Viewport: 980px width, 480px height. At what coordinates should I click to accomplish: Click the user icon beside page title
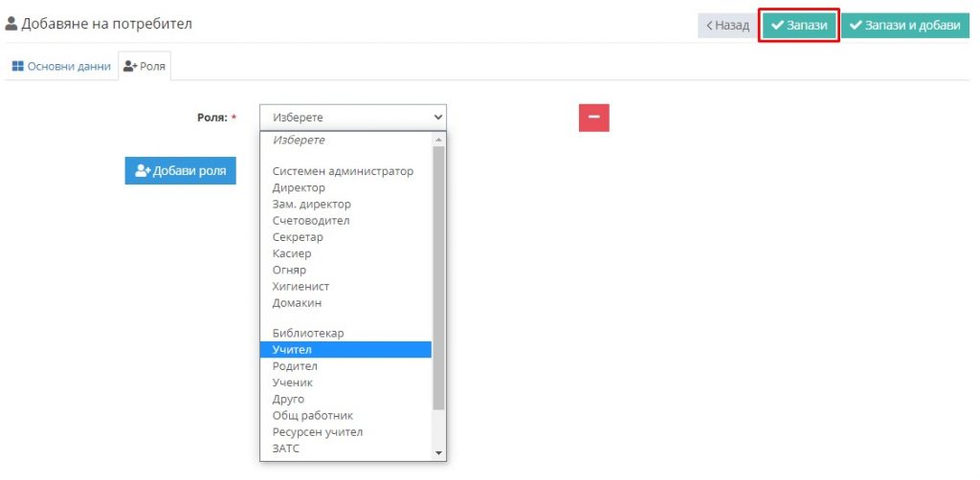[x=12, y=24]
